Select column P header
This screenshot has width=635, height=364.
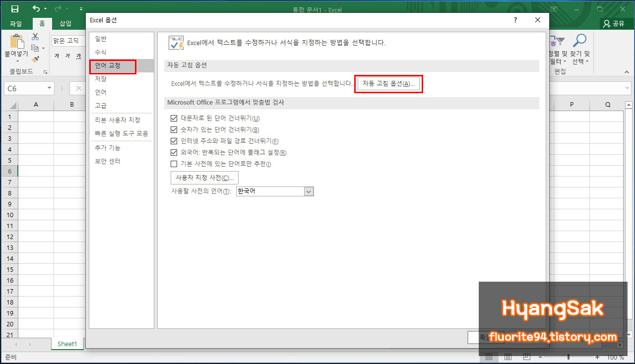(571, 105)
